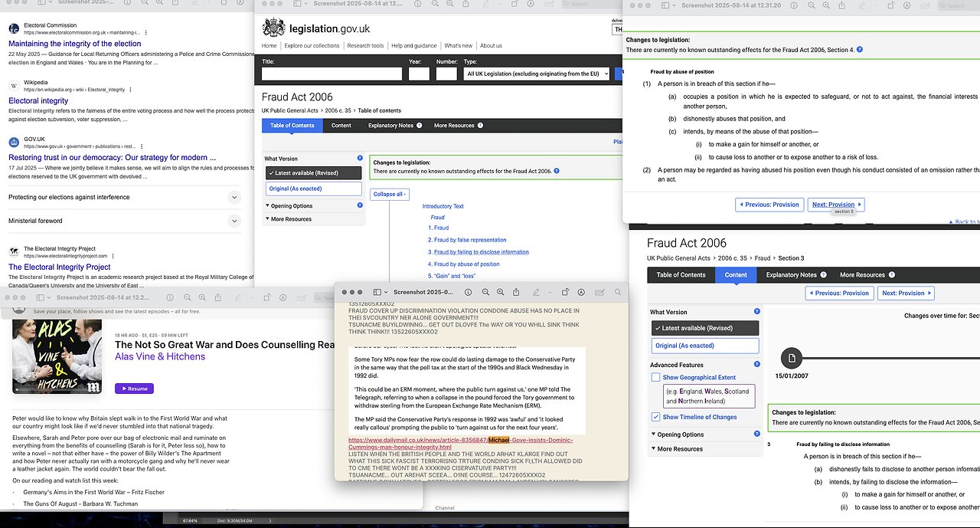Click into the Year field

[419, 74]
